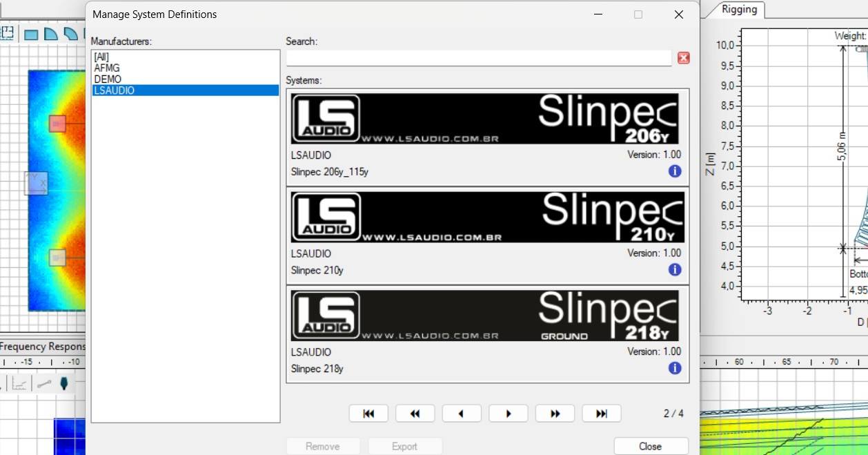Viewport: 868px width, 455px height.
Task: Open info for Slinpec 218y system
Action: tap(675, 368)
